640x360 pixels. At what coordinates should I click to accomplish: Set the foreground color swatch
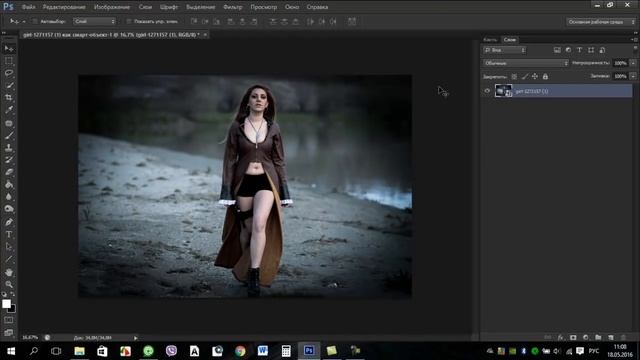coord(6,304)
